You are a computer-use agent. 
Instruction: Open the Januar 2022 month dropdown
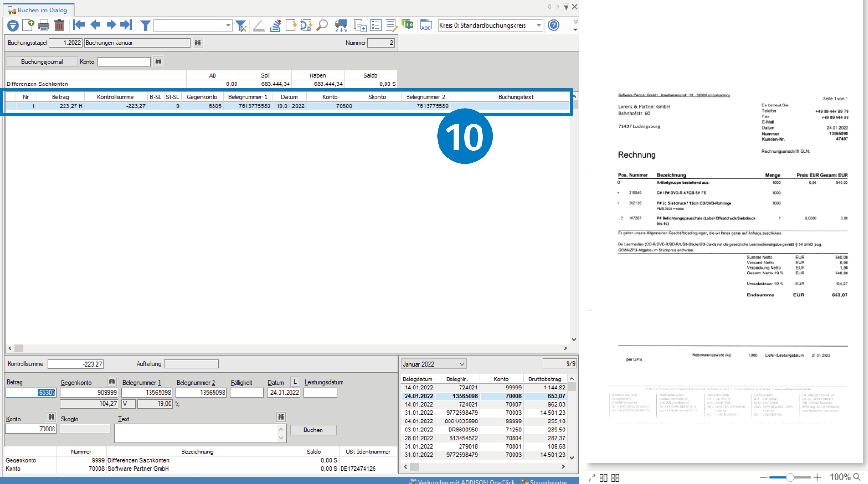(x=462, y=364)
